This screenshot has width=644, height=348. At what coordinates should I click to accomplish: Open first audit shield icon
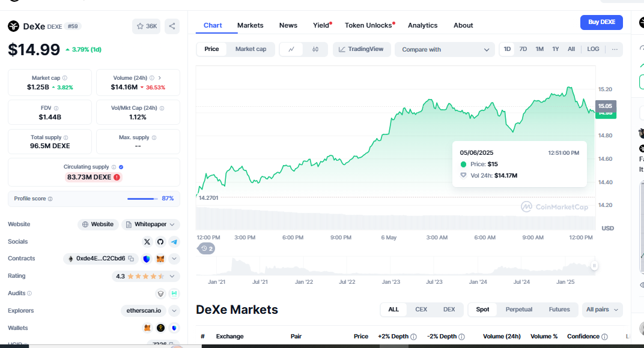point(161,294)
